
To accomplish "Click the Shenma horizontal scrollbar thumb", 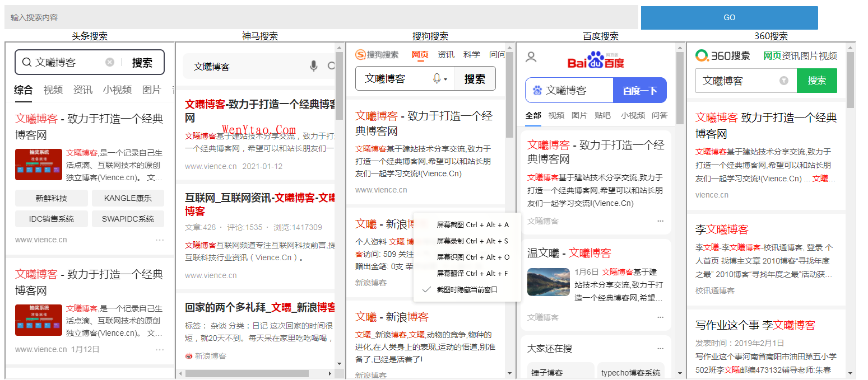I will [x=247, y=373].
